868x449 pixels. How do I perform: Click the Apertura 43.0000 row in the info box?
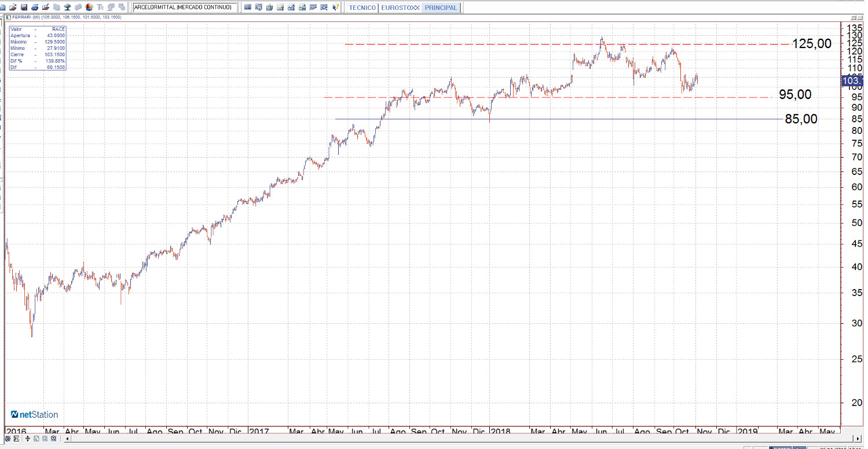tap(38, 35)
